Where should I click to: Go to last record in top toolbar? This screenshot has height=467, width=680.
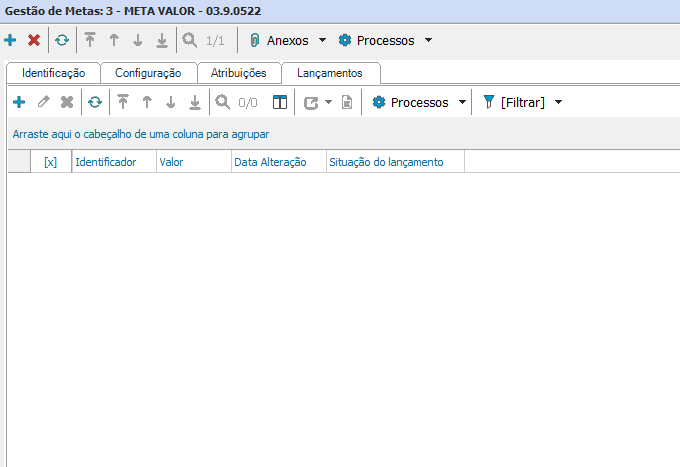pyautogui.click(x=161, y=41)
